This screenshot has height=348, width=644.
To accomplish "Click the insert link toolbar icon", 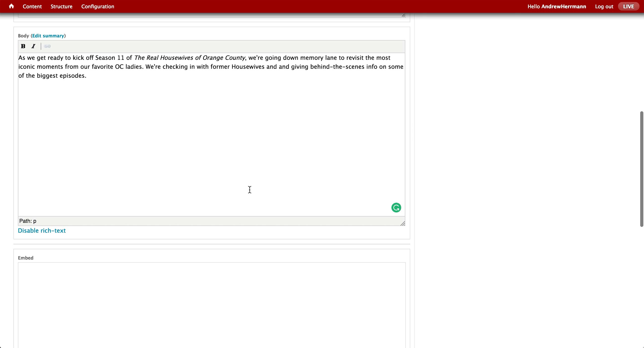I will click(x=47, y=46).
